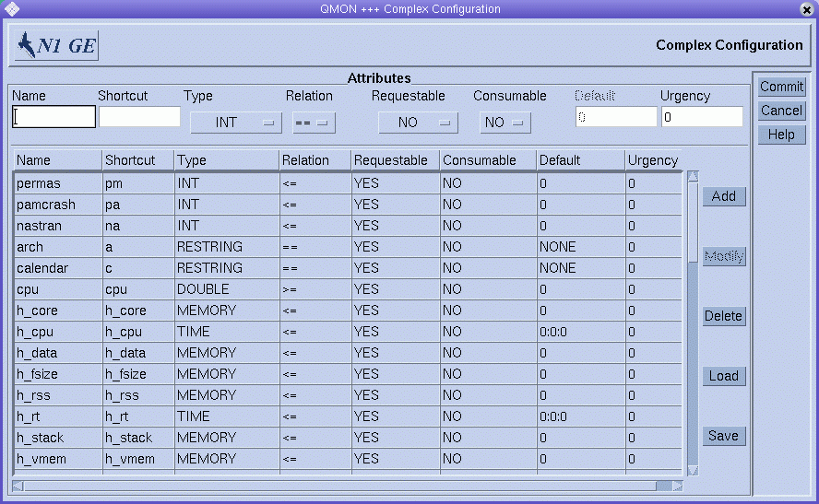Focus the Shortcut input field
Image resolution: width=819 pixels, height=504 pixels.
point(139,117)
